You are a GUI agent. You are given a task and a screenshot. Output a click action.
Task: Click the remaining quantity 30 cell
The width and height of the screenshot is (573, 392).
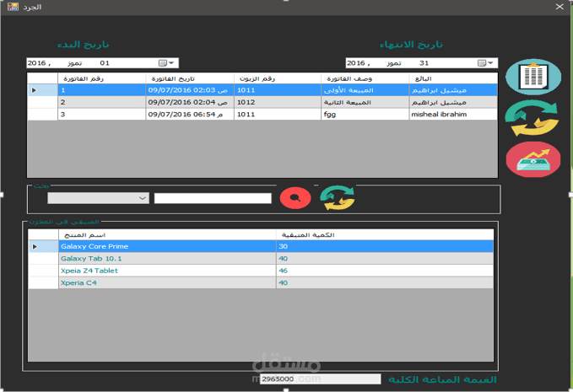pos(385,246)
